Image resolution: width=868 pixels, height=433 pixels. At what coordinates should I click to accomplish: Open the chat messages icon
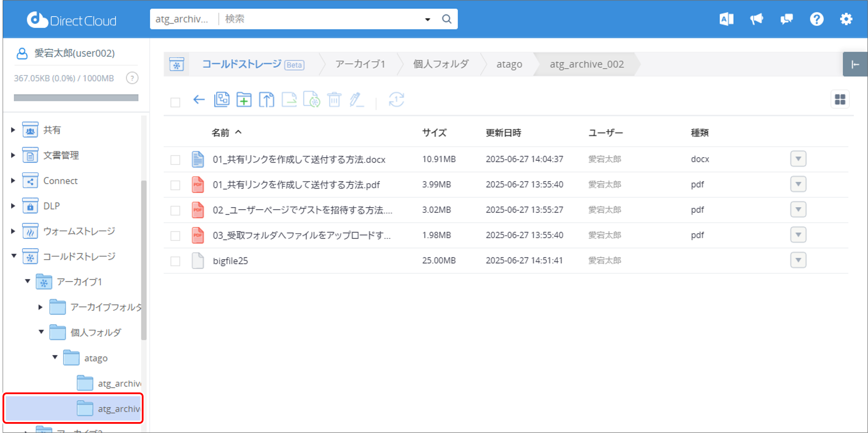coord(786,19)
